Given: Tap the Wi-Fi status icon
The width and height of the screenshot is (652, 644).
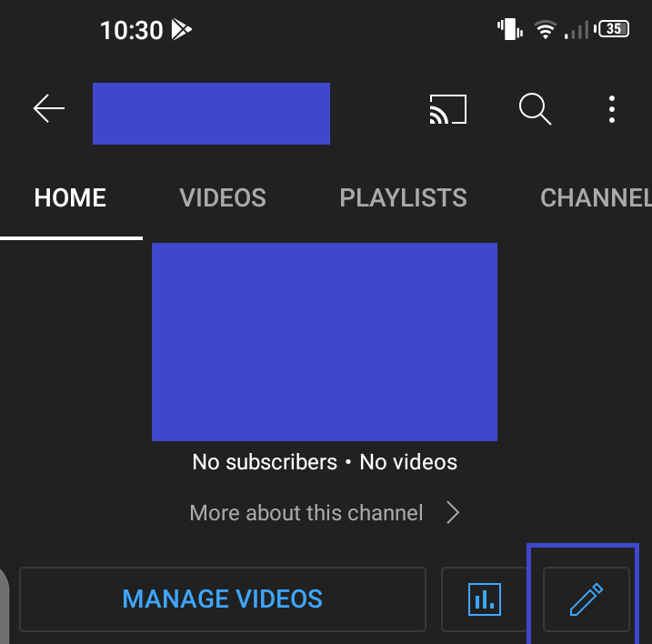Looking at the screenshot, I should [545, 29].
